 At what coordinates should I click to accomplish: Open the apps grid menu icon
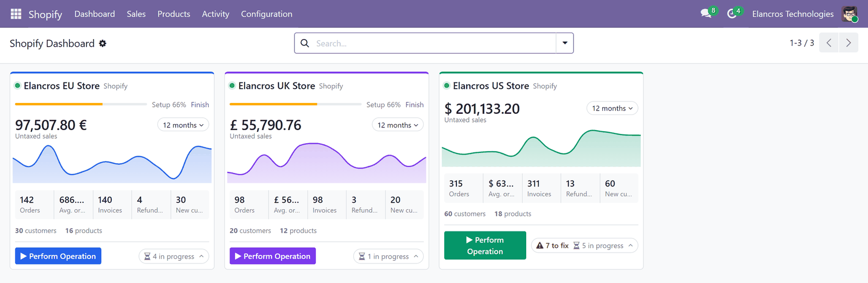16,14
